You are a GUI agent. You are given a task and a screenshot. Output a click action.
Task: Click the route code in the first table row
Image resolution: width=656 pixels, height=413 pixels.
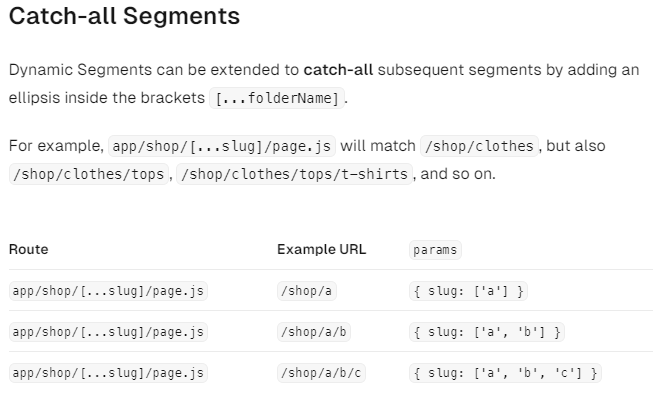tap(108, 291)
